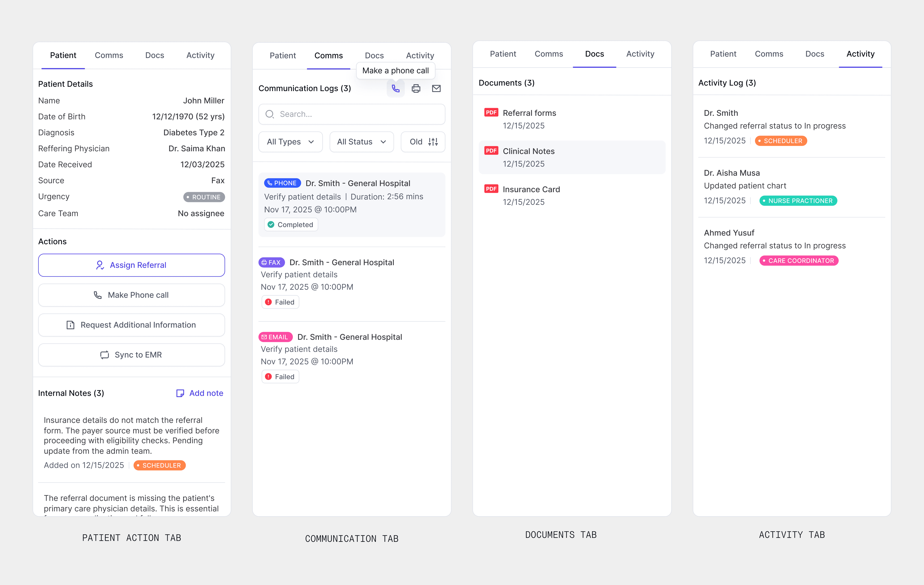Image resolution: width=924 pixels, height=585 pixels.
Task: Click into the Search communication logs field
Action: tap(357, 114)
